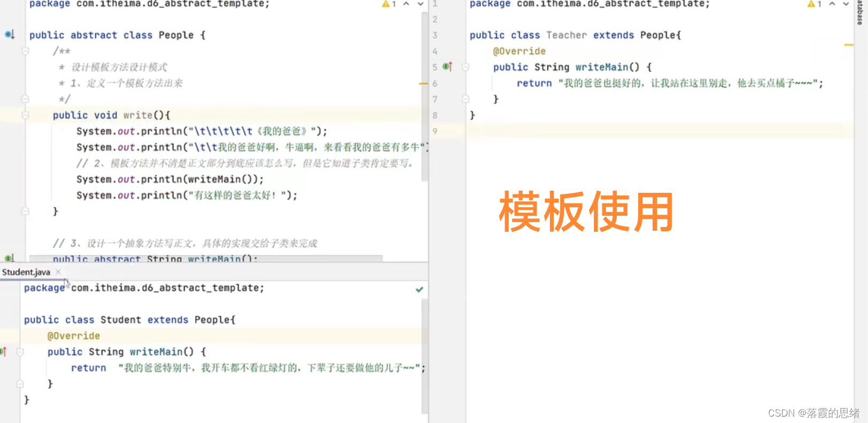Collapse the writeMain method in Teacher
Screen dimensions: 868x423
[466, 67]
